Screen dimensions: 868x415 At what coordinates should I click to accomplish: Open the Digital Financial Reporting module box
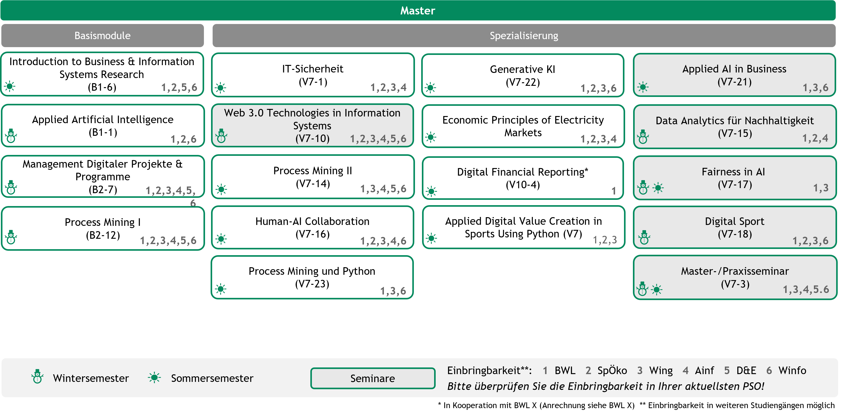[523, 178]
